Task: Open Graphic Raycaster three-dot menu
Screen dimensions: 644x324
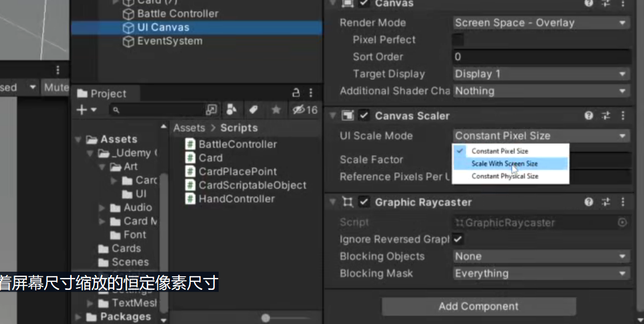Action: tap(623, 202)
